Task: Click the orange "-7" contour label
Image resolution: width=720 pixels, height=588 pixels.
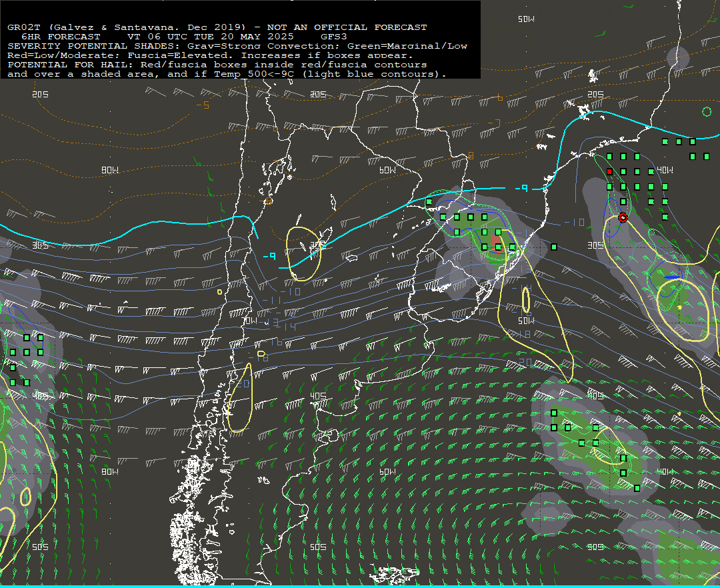Action: tap(494, 123)
